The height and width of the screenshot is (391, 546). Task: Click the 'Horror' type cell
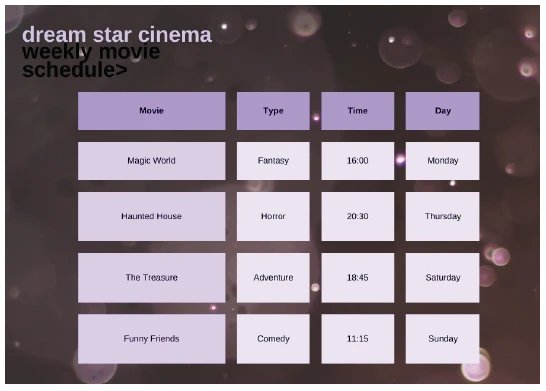click(273, 216)
